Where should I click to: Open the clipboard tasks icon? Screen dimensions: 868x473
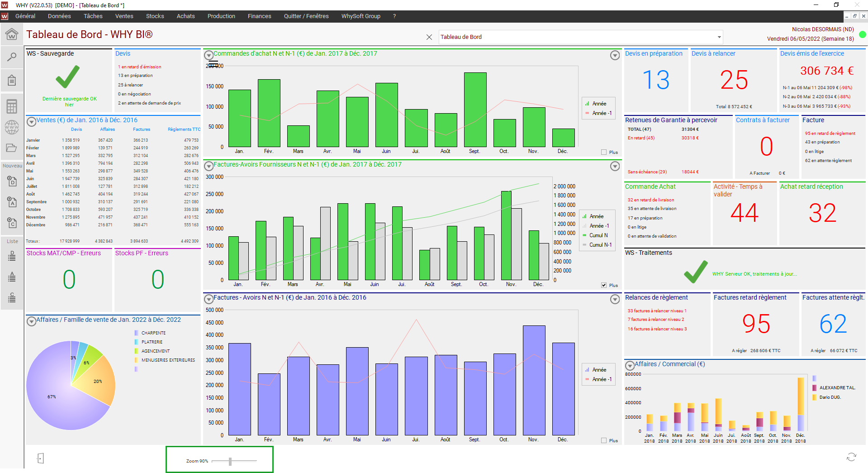pos(12,81)
